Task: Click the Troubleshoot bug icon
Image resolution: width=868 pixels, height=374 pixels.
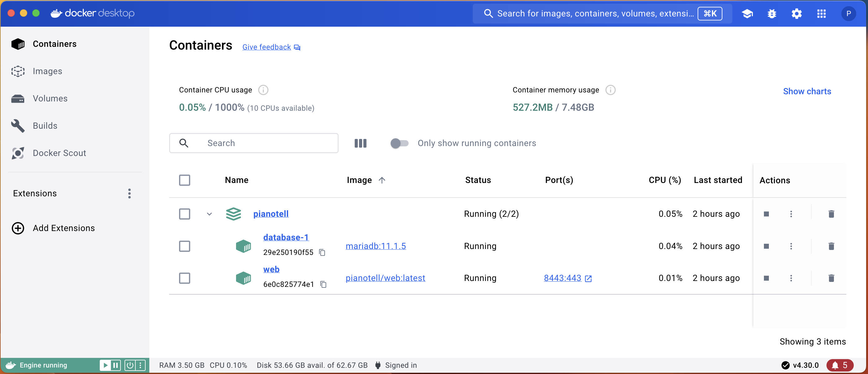Action: tap(772, 13)
